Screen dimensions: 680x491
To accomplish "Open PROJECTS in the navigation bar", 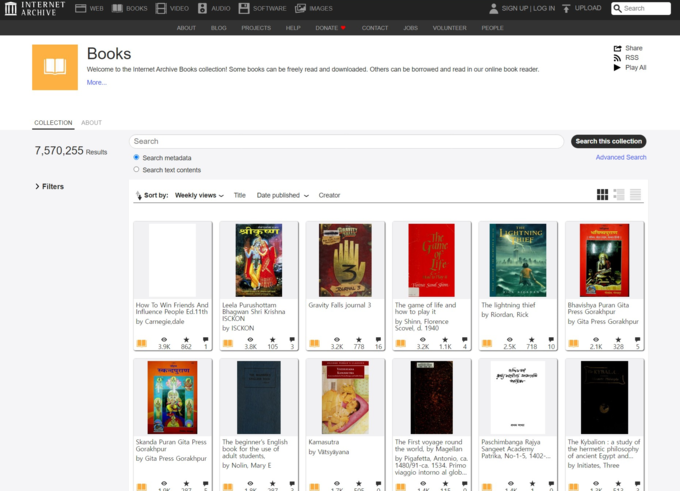I will point(256,28).
